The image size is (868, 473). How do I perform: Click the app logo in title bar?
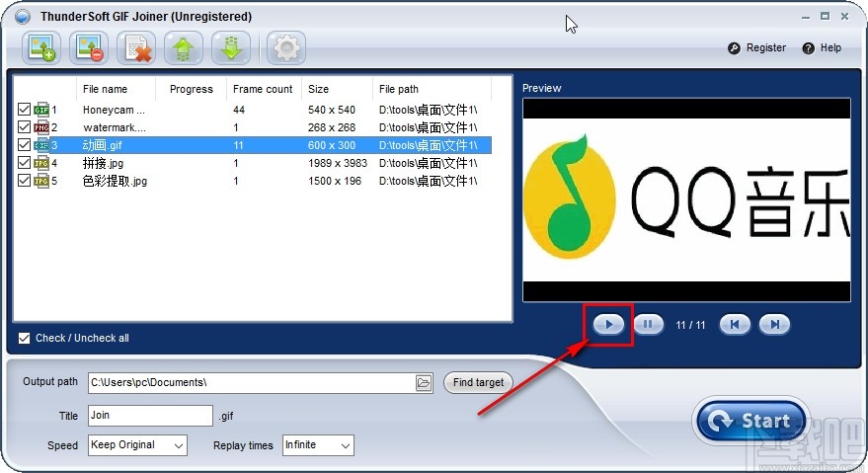[23, 17]
